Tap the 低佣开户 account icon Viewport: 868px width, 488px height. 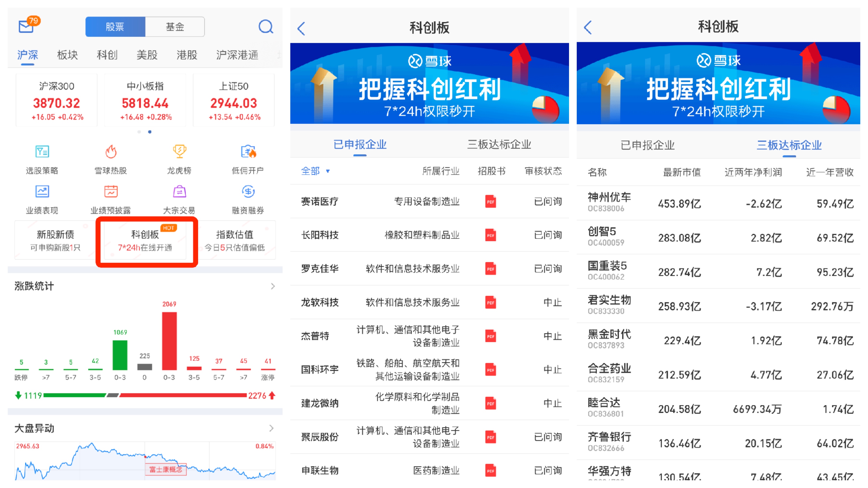point(248,152)
